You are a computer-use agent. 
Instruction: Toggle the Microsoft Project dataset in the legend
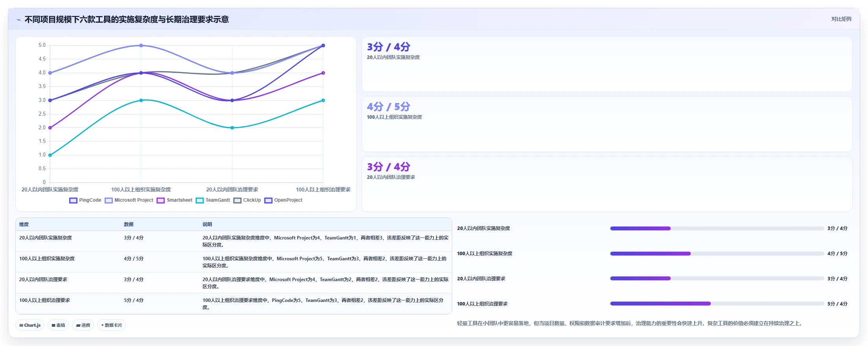[x=129, y=200]
